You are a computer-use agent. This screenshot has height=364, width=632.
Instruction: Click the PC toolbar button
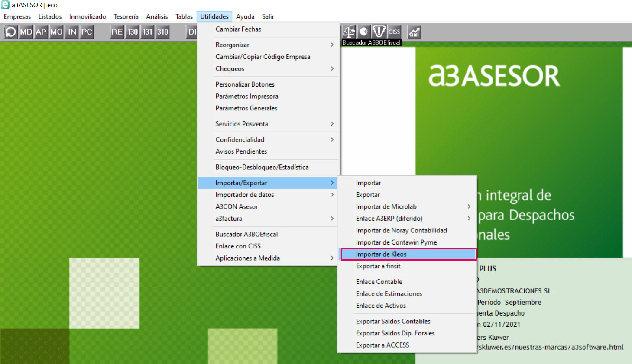[x=87, y=32]
